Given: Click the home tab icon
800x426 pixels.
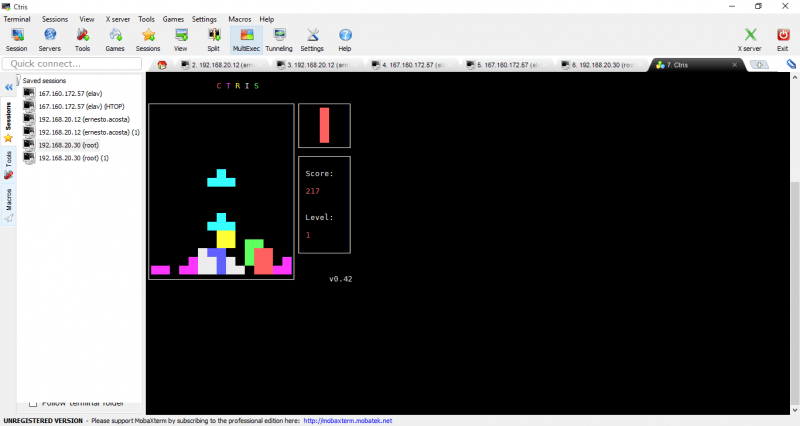Looking at the screenshot, I should click(163, 65).
